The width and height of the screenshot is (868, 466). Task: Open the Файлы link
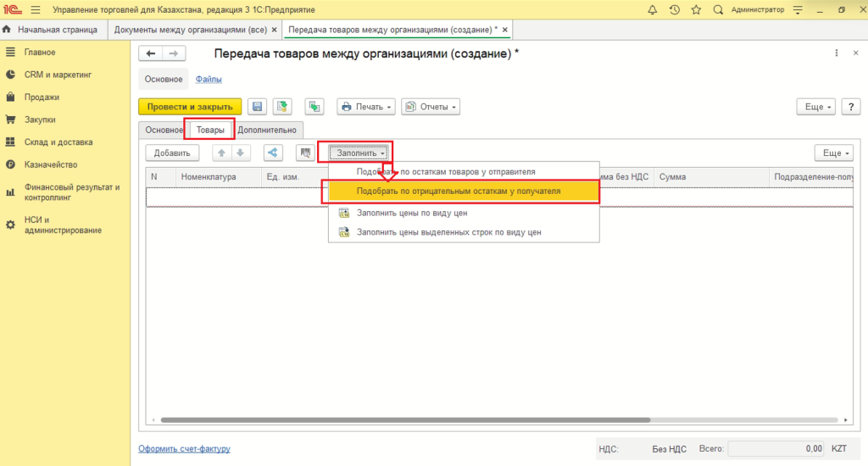[x=209, y=79]
